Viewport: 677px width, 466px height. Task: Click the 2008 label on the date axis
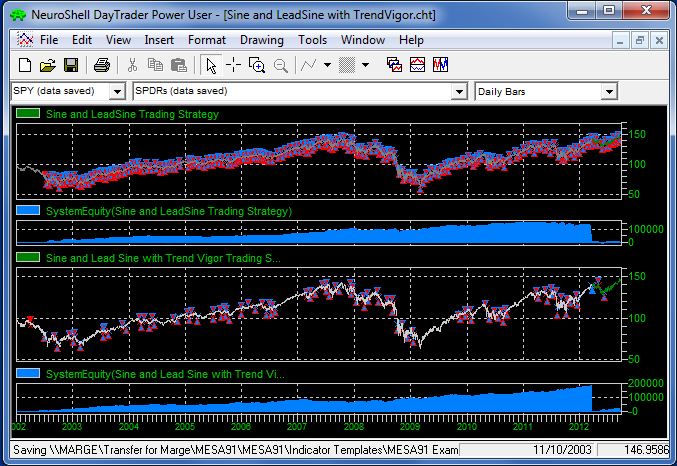[354, 427]
